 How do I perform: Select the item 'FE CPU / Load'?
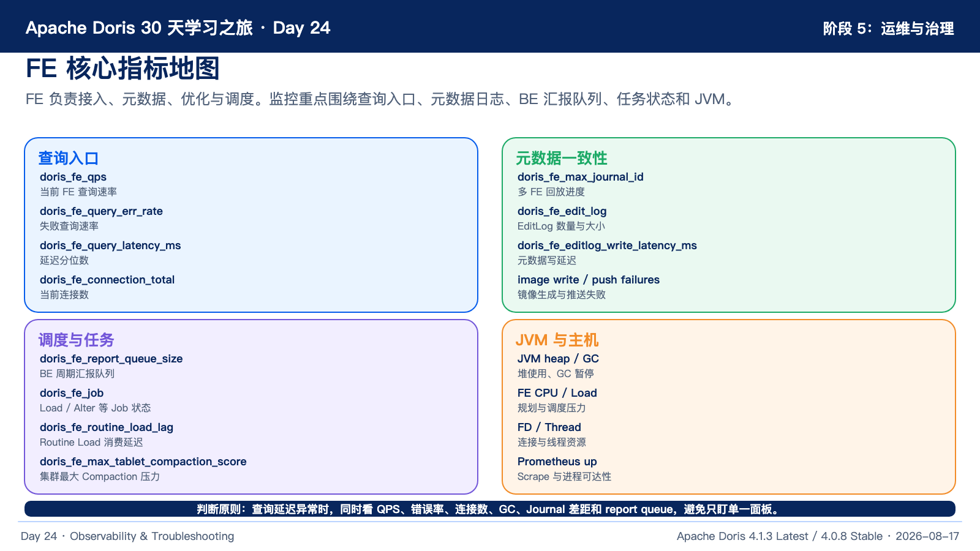(557, 393)
